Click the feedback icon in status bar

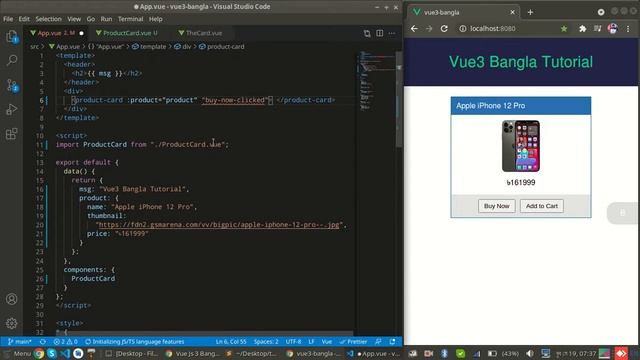point(378,342)
